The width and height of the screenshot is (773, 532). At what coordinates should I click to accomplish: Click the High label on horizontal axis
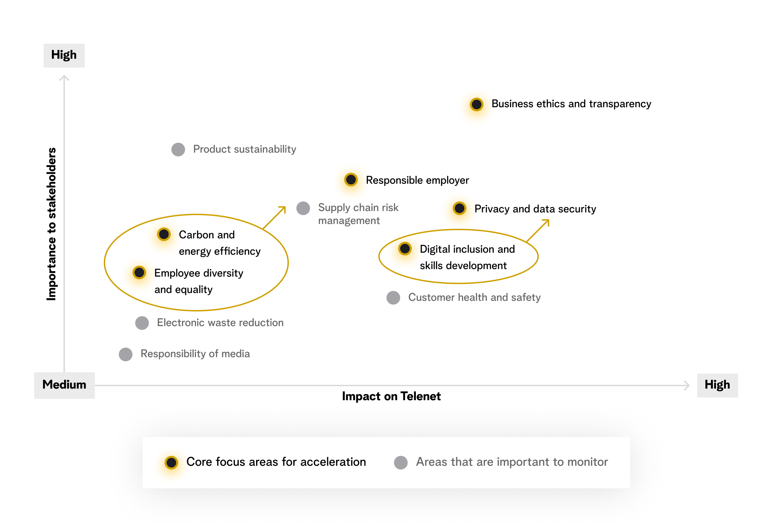[x=717, y=385]
